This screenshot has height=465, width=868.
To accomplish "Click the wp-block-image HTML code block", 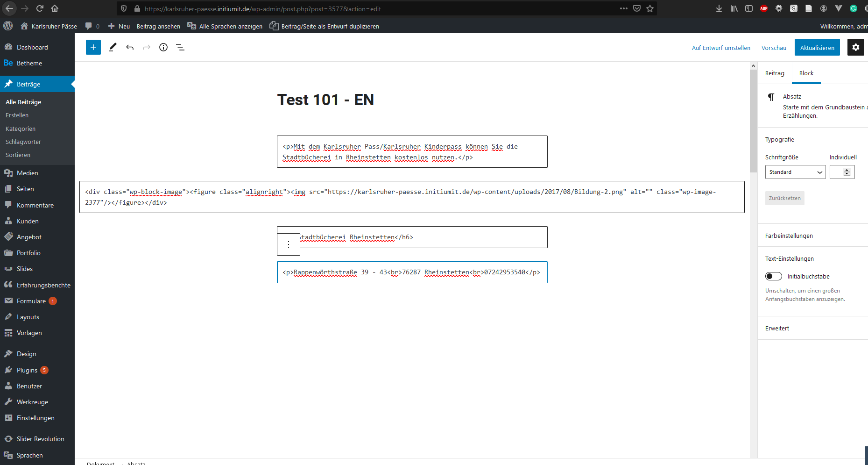I will pyautogui.click(x=412, y=197).
